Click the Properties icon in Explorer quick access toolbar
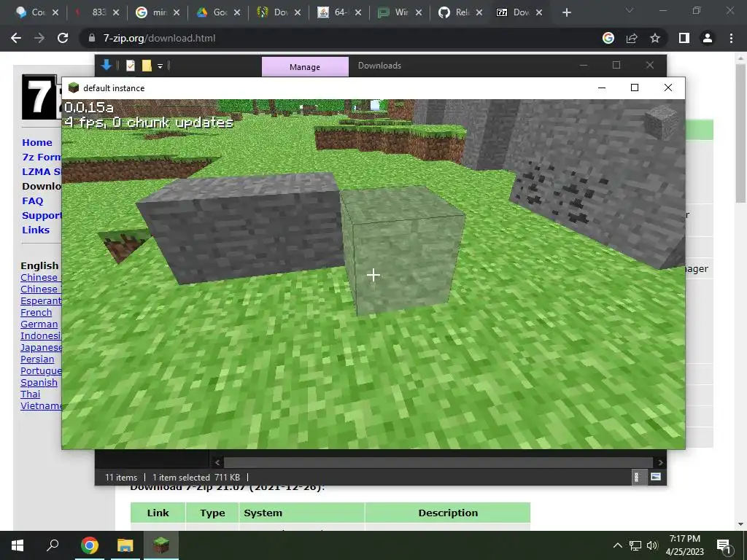Viewport: 747px width, 560px height. click(131, 65)
